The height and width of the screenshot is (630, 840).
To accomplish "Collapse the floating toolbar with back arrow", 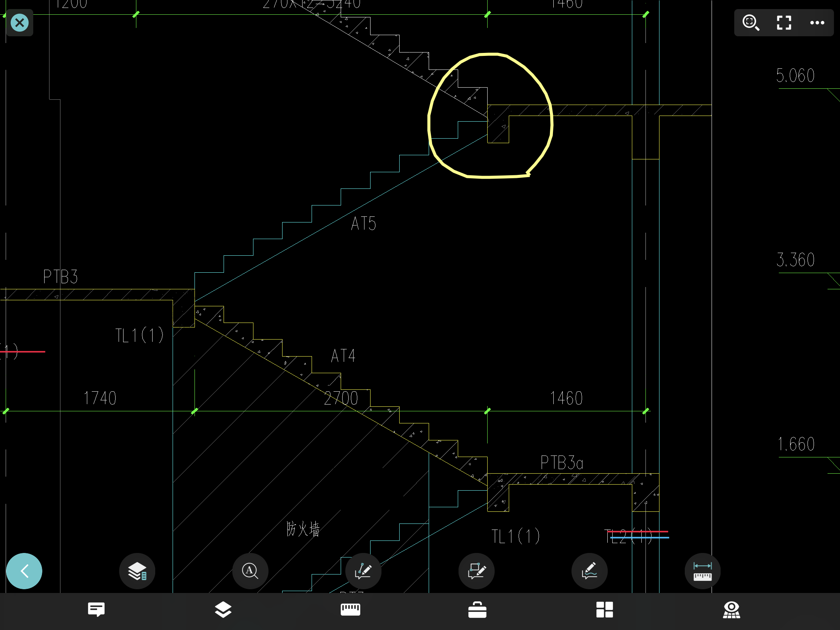I will [x=24, y=571].
